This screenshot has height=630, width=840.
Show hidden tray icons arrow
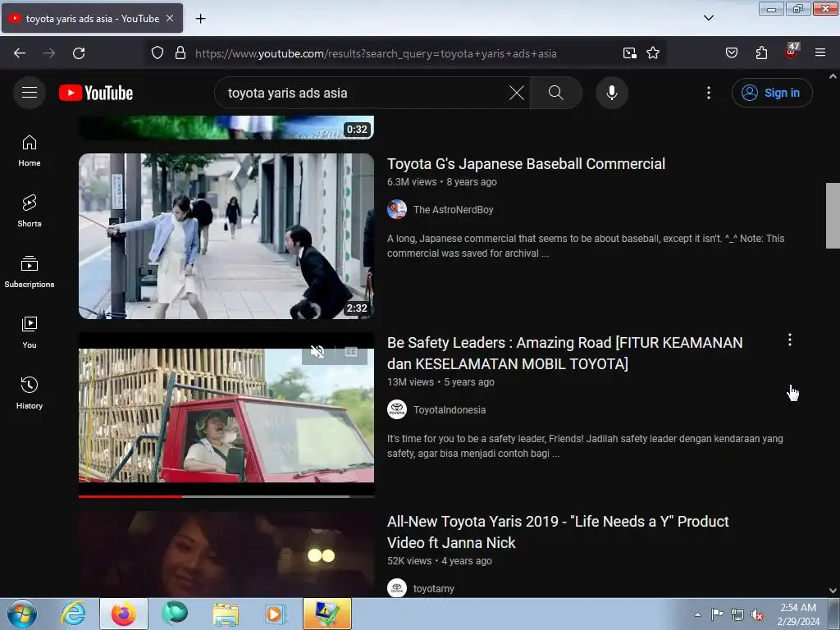coord(697,614)
